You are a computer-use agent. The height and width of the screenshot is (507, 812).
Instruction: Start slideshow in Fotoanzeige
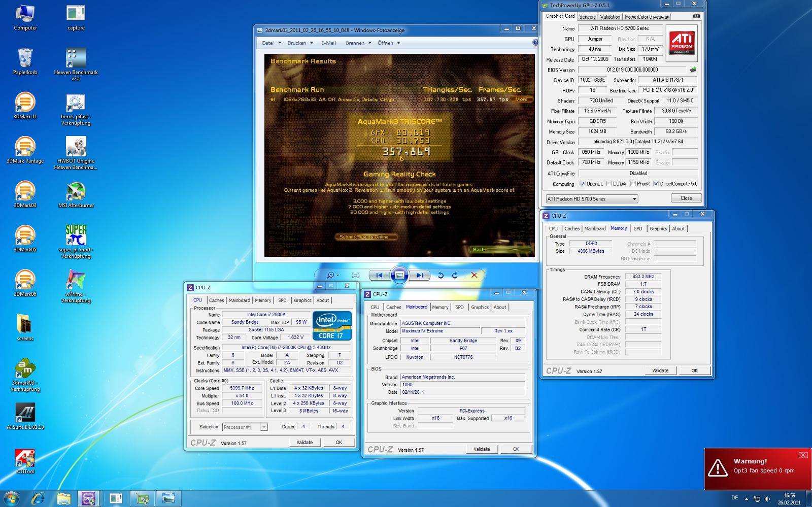(x=399, y=275)
